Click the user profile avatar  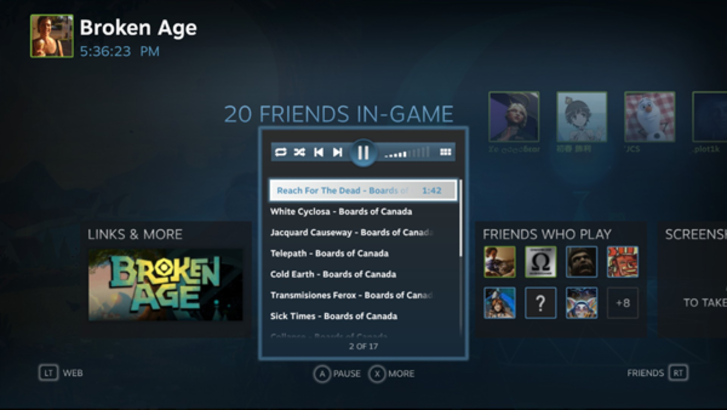(x=52, y=36)
